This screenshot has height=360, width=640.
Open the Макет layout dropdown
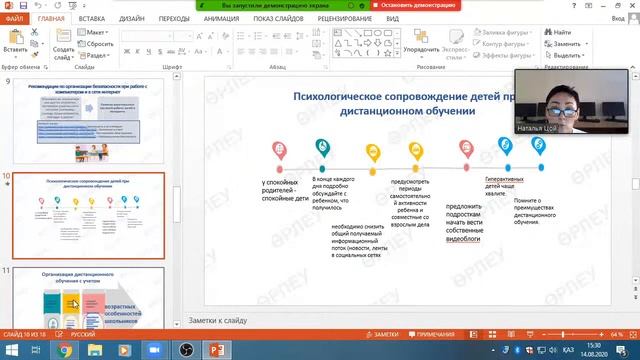point(94,32)
